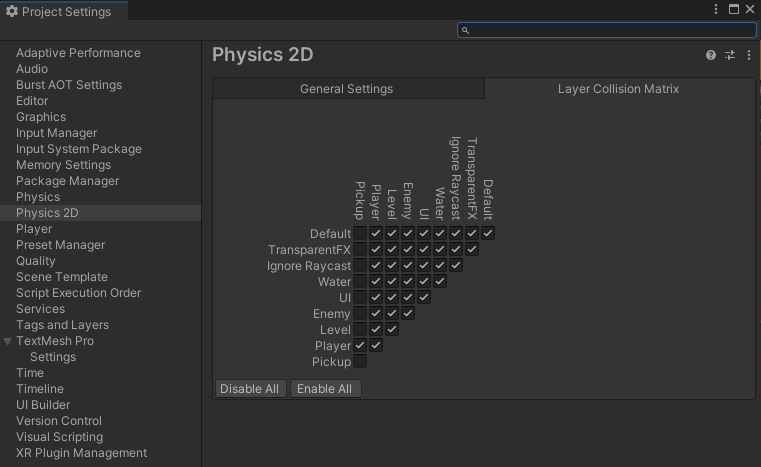Image resolution: width=761 pixels, height=467 pixels.
Task: Select Quality in the settings list
Action: click(36, 261)
